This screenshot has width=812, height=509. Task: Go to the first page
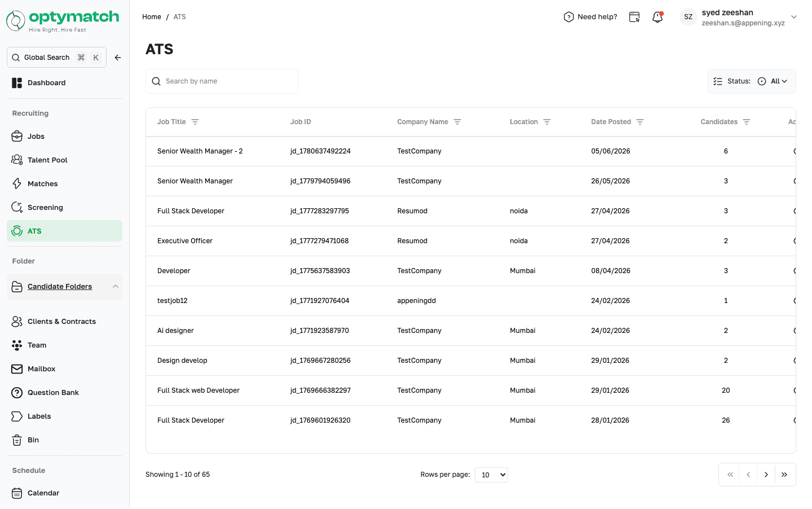730,475
